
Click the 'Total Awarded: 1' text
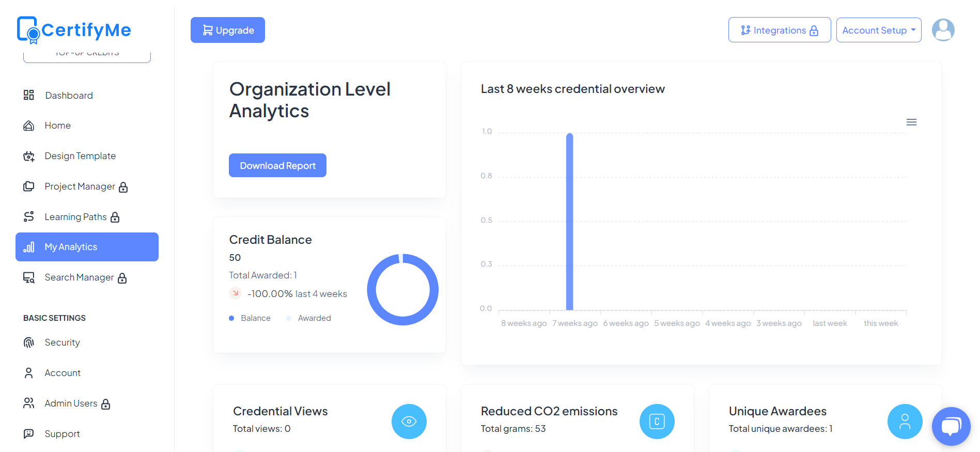pyautogui.click(x=263, y=275)
